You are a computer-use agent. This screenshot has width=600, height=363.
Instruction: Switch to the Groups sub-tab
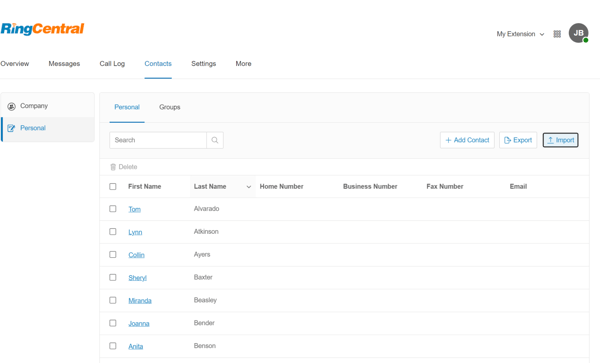(170, 107)
